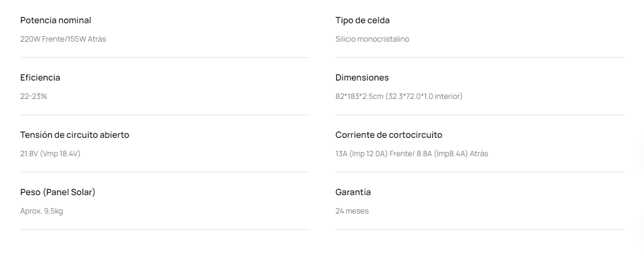Click the 'Potencia nominal' heading
The image size is (644, 260).
[56, 21]
